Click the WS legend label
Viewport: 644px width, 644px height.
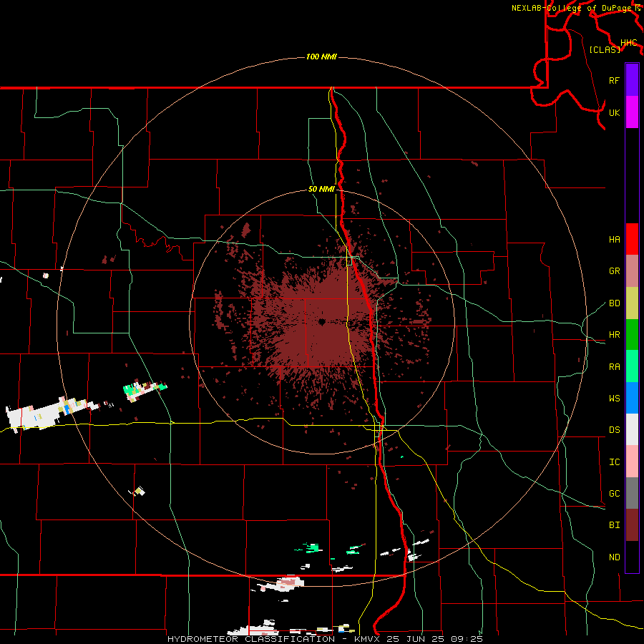[615, 399]
